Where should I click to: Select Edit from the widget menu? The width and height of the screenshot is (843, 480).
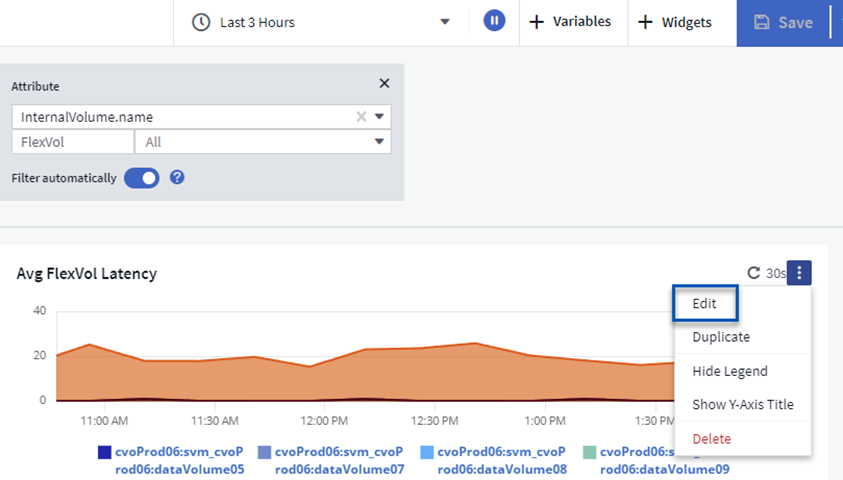coord(706,304)
